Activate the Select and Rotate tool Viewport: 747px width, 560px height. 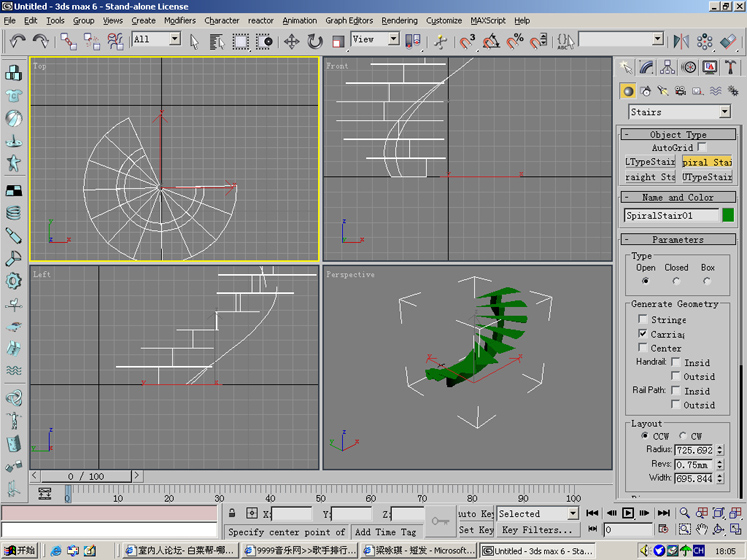click(314, 41)
